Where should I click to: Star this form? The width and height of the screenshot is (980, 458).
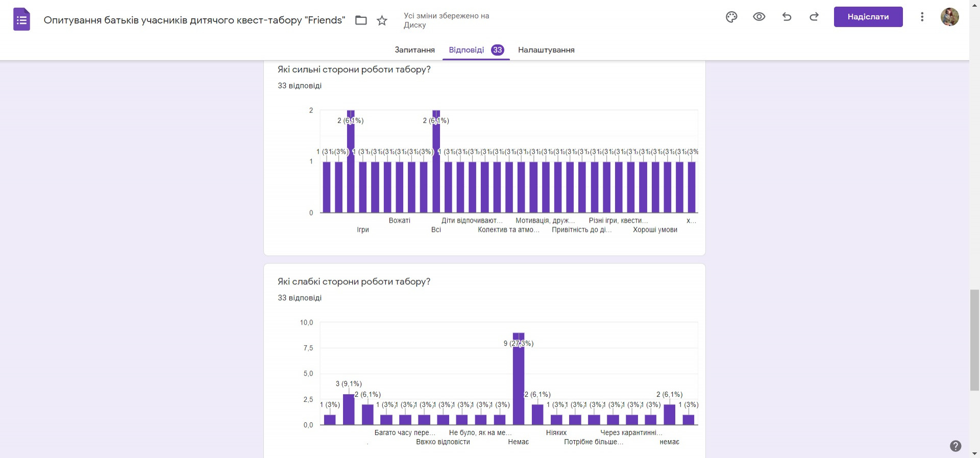coord(382,20)
